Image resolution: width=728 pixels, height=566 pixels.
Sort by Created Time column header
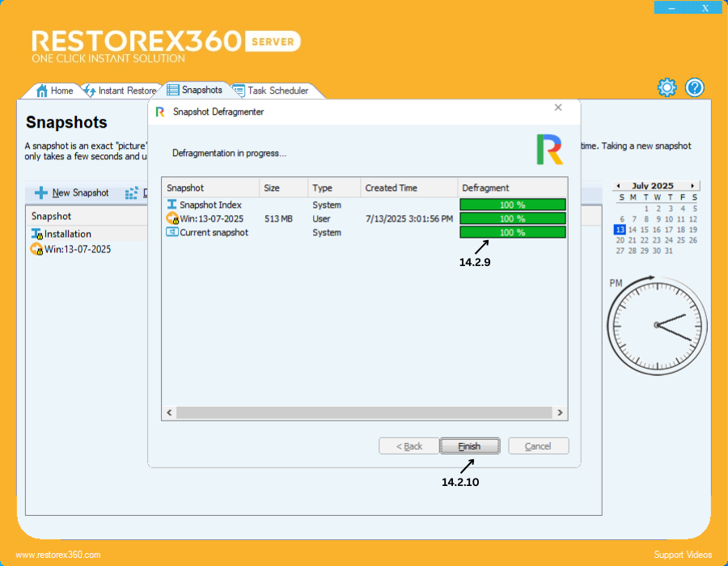coord(409,188)
